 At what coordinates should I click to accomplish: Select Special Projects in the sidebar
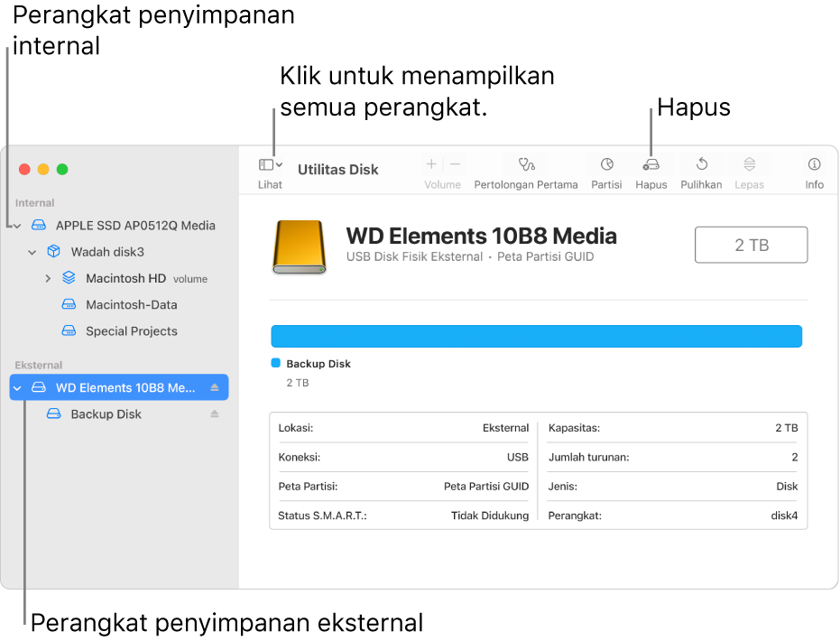tap(132, 331)
